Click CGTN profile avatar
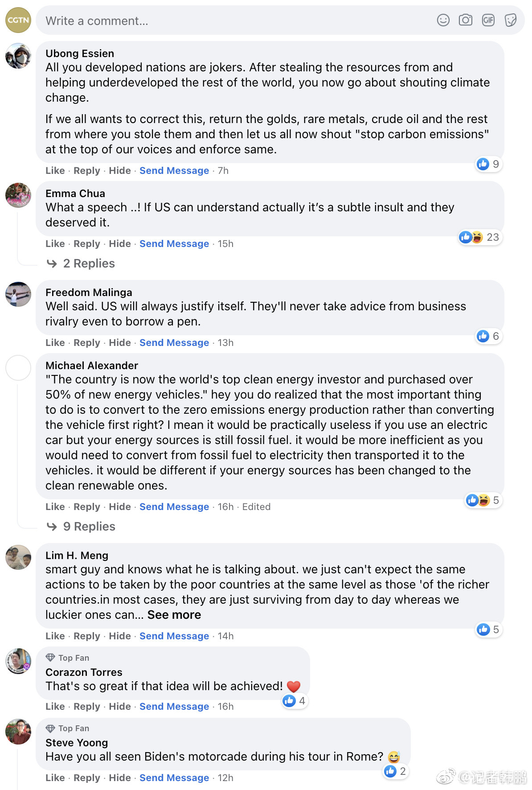The height and width of the screenshot is (790, 532). click(18, 20)
